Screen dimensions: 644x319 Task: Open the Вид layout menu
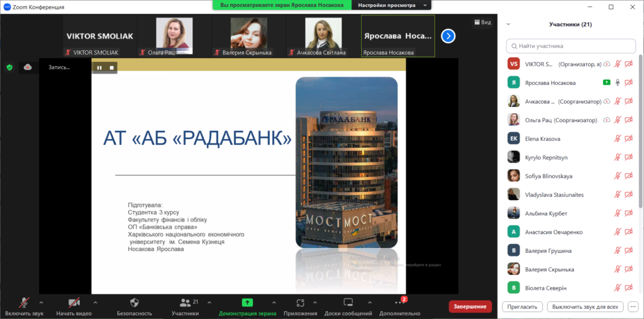(x=482, y=22)
